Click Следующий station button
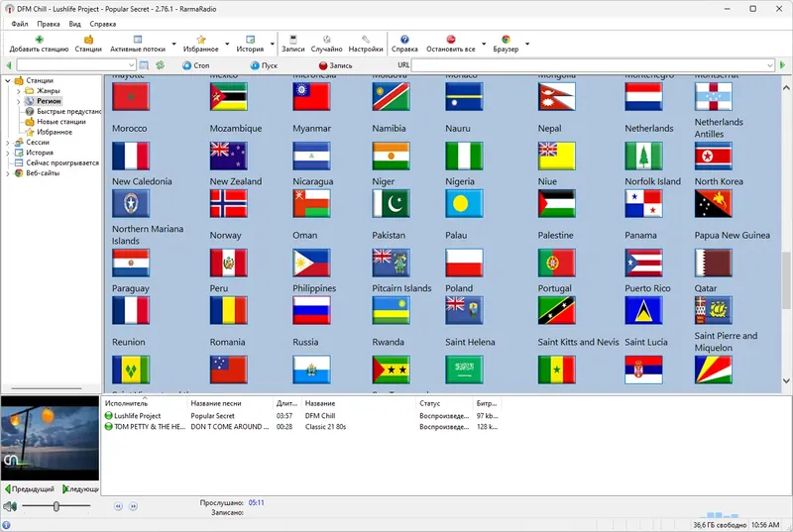The width and height of the screenshot is (793, 532). coord(81,489)
